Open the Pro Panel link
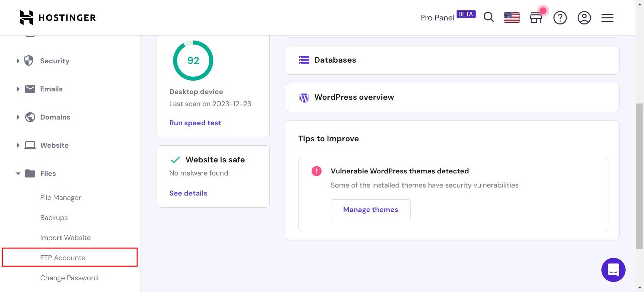 [437, 18]
